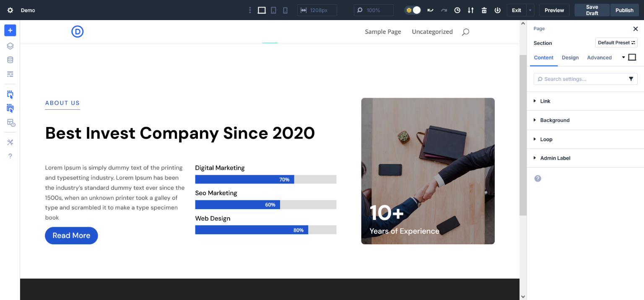
Task: Switch to phone view icon
Action: pyautogui.click(x=285, y=10)
